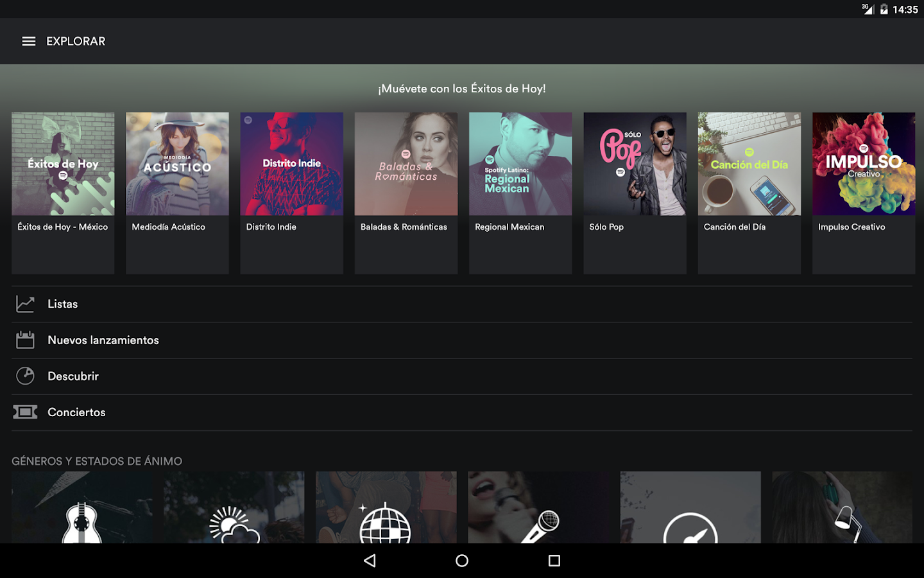Check the battery status icon

(x=884, y=9)
